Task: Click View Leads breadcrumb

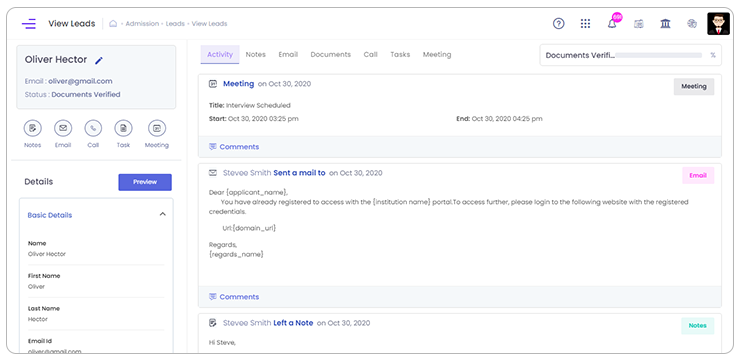Action: tap(210, 24)
